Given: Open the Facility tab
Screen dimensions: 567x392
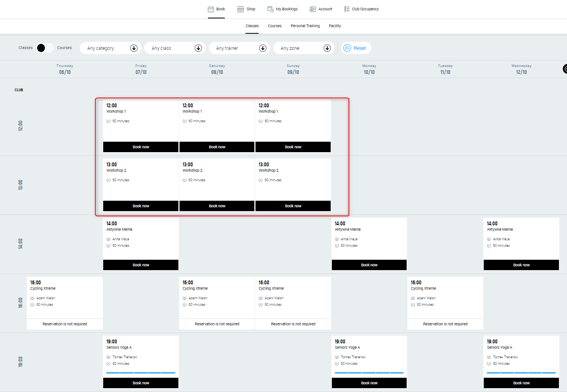Looking at the screenshot, I should 335,26.
